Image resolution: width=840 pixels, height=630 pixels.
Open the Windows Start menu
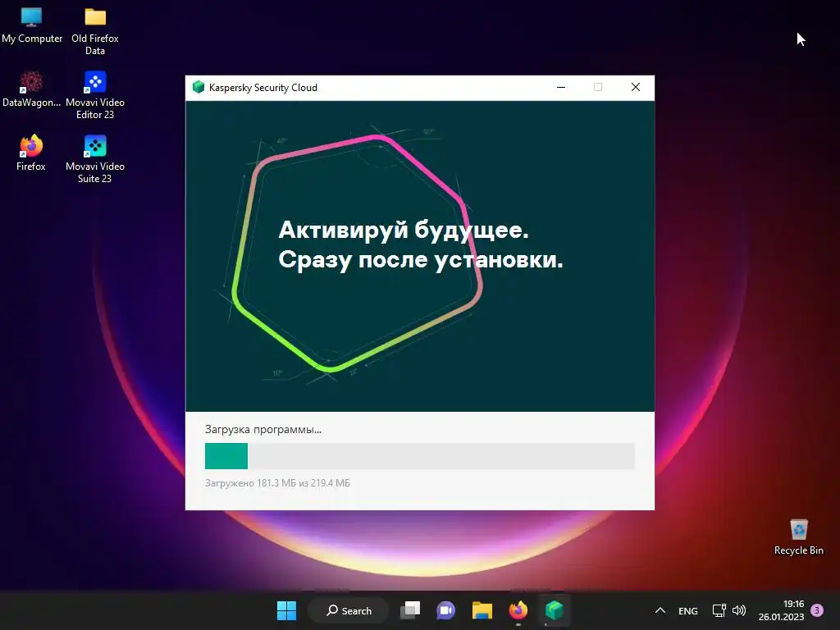(x=286, y=610)
